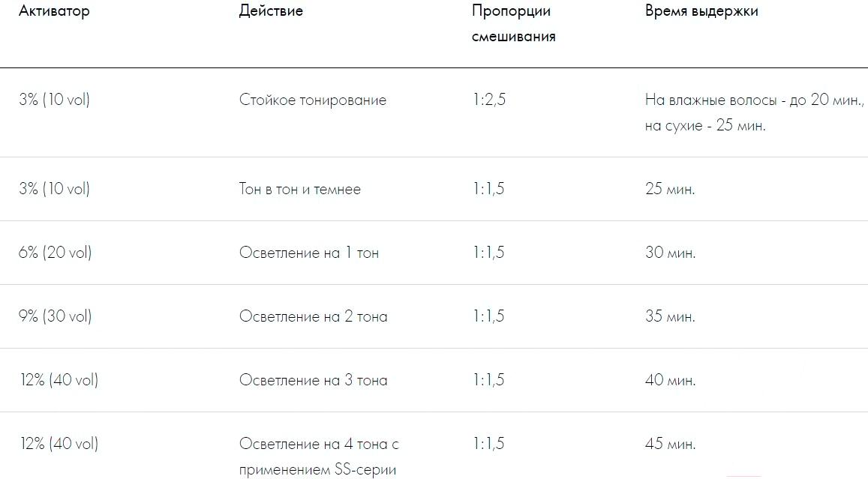Select the "Осветление на 1 тон" cell
Viewport: 868px width, 479px height.
pyautogui.click(x=309, y=253)
